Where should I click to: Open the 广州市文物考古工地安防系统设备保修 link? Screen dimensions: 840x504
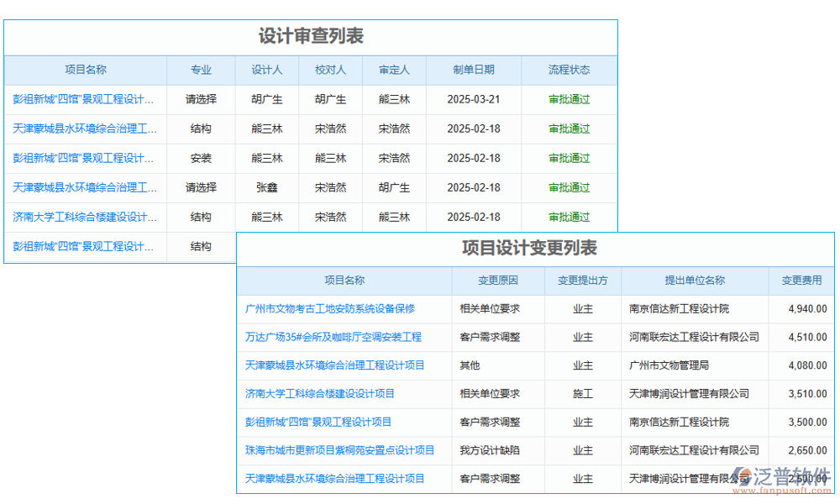pyautogui.click(x=336, y=309)
